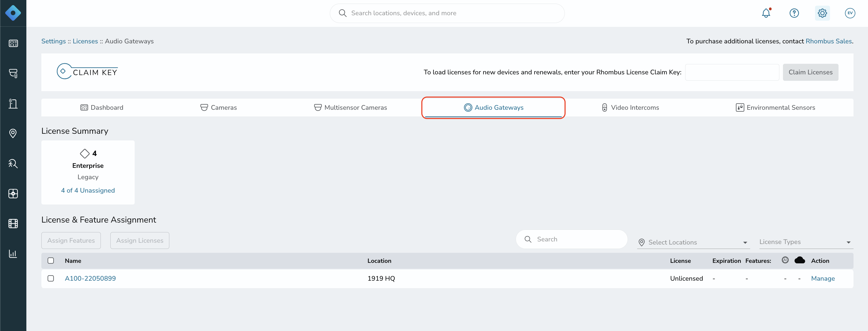Open the locations pin sidebar icon
Screen dimensions: 868x331
click(x=13, y=133)
